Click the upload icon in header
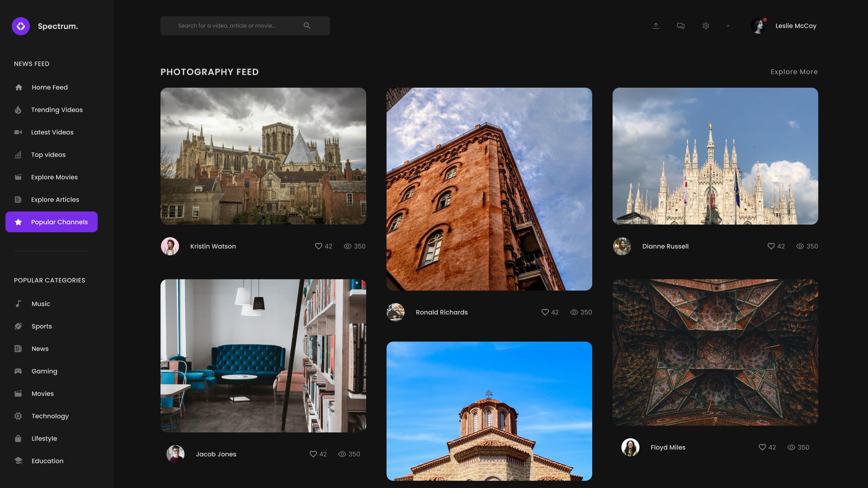 coord(656,26)
